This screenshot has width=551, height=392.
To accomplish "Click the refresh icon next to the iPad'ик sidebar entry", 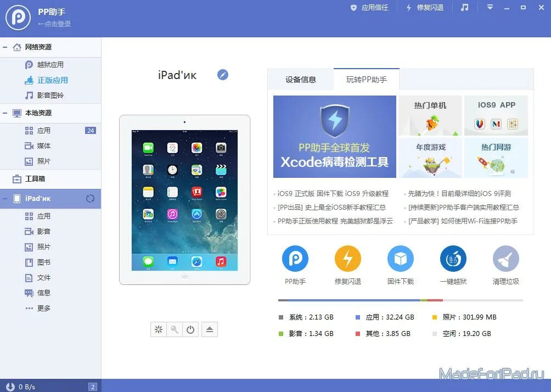I will (91, 199).
